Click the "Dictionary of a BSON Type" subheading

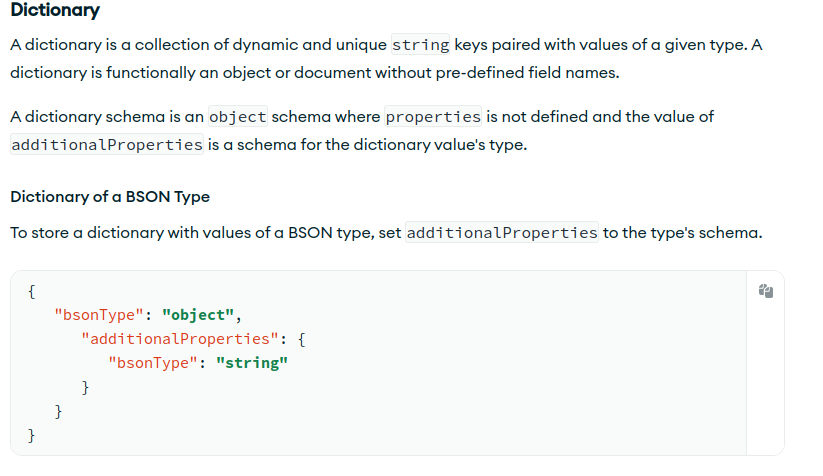[109, 196]
